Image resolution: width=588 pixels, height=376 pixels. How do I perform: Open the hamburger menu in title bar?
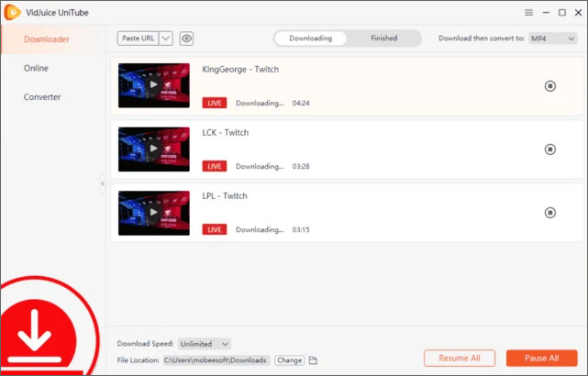[x=528, y=13]
